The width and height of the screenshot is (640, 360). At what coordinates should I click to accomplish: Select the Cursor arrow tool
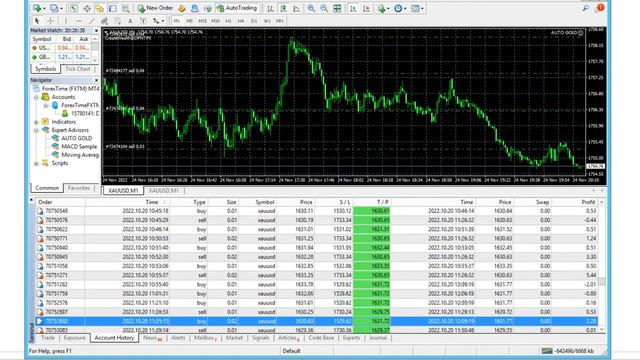tap(37, 21)
